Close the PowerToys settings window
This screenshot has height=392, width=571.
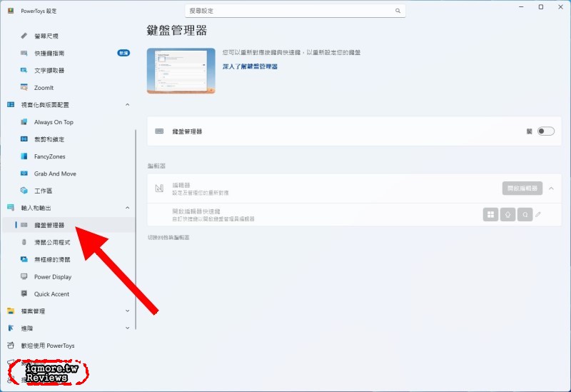point(560,7)
